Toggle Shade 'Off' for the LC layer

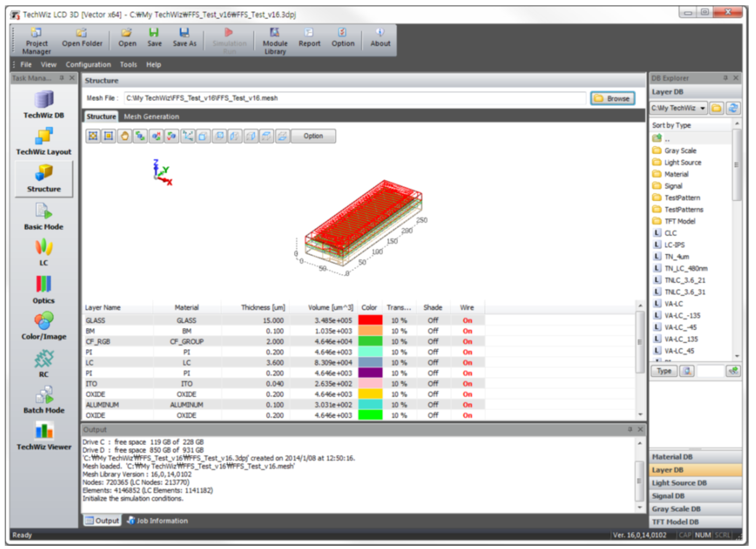(x=433, y=362)
